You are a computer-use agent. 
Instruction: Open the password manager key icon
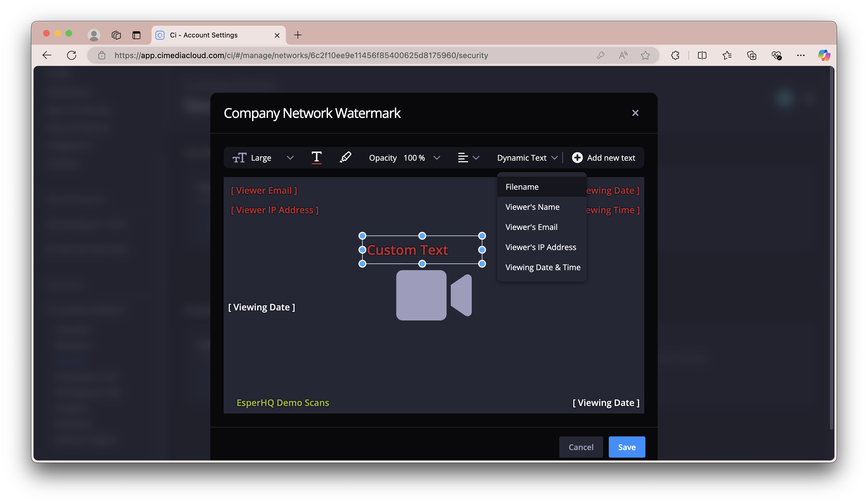600,55
